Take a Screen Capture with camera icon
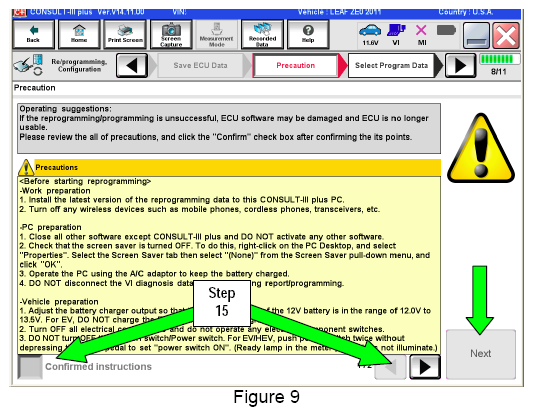Image resolution: width=533 pixels, height=416 pixels. pyautogui.click(x=171, y=34)
